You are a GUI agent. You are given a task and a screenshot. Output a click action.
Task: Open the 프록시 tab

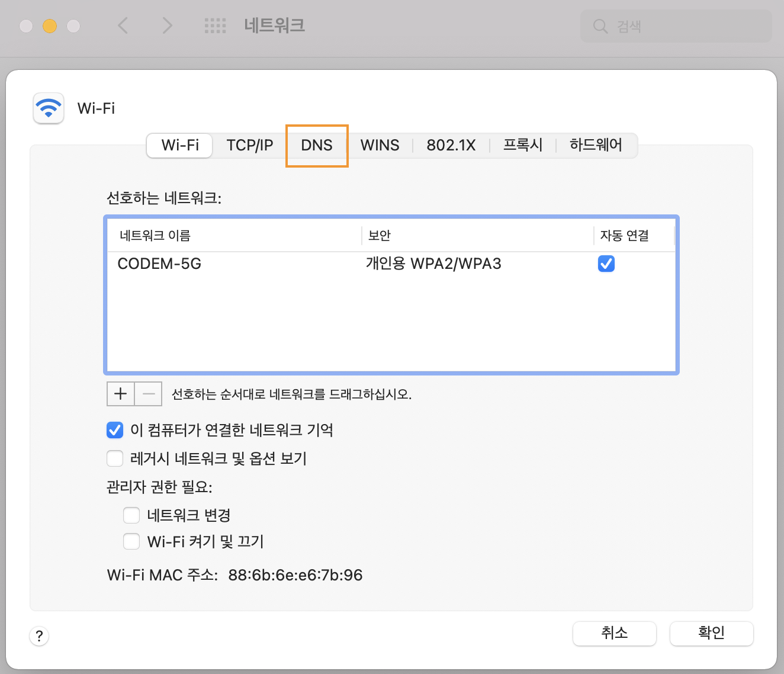pos(523,145)
